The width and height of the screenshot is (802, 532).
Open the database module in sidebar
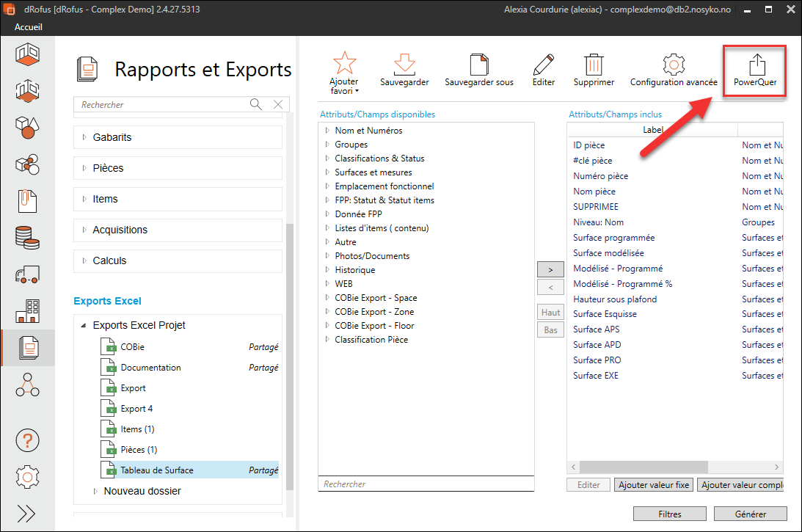pos(27,237)
